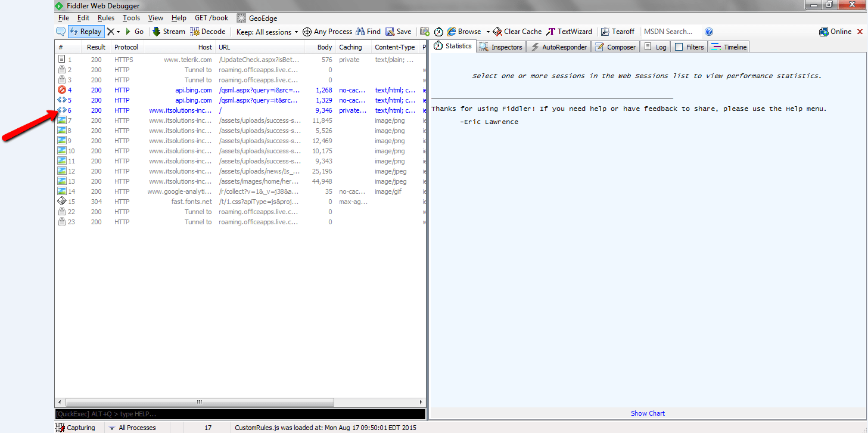868x433 pixels.
Task: Toggle Capturing in the status bar
Action: tap(76, 428)
